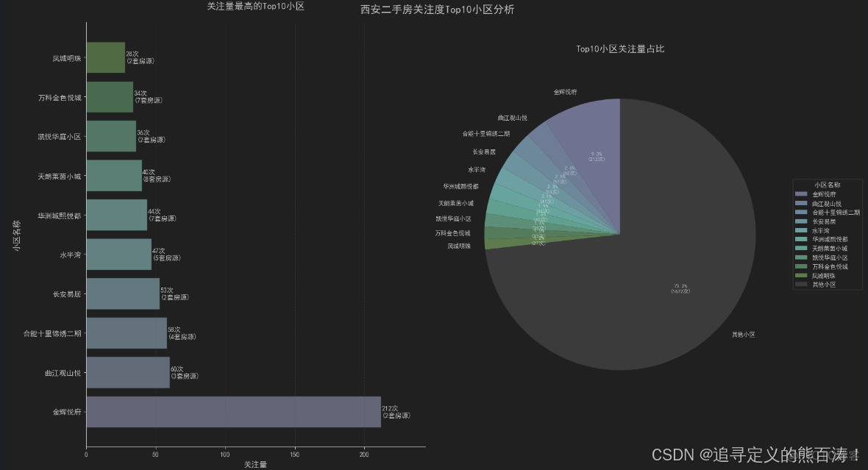Click y-axis label 万科金色悦城 on bar chart
The height and width of the screenshot is (470, 868).
(x=60, y=97)
